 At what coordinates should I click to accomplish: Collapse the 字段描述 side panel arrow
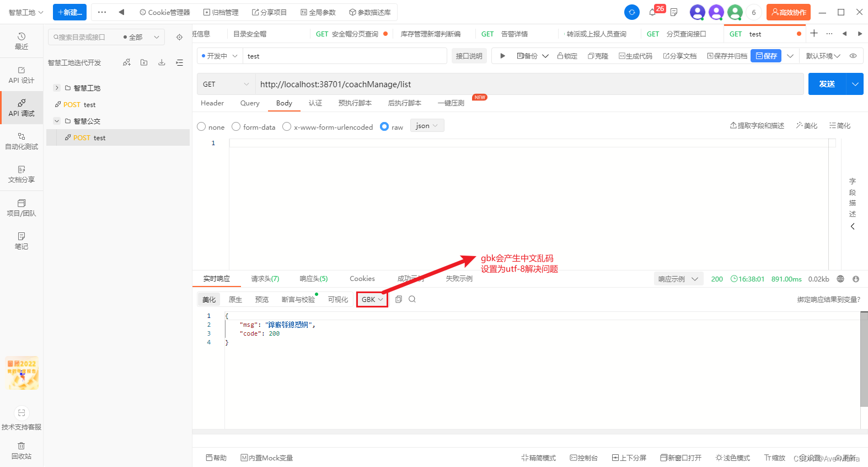(x=853, y=226)
